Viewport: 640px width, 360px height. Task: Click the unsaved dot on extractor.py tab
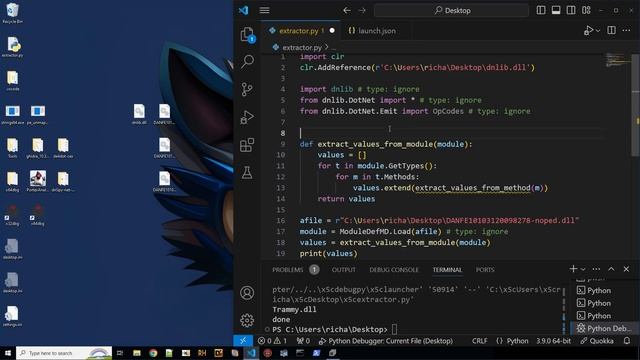pyautogui.click(x=332, y=31)
